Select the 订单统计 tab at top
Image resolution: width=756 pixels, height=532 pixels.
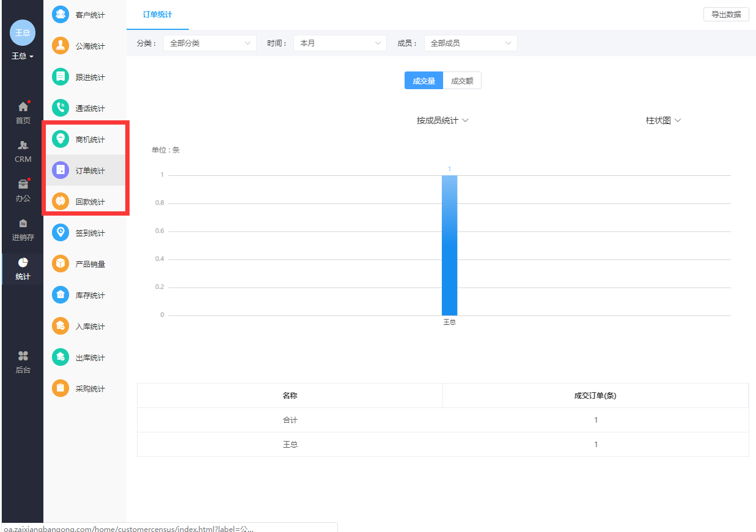tap(158, 15)
